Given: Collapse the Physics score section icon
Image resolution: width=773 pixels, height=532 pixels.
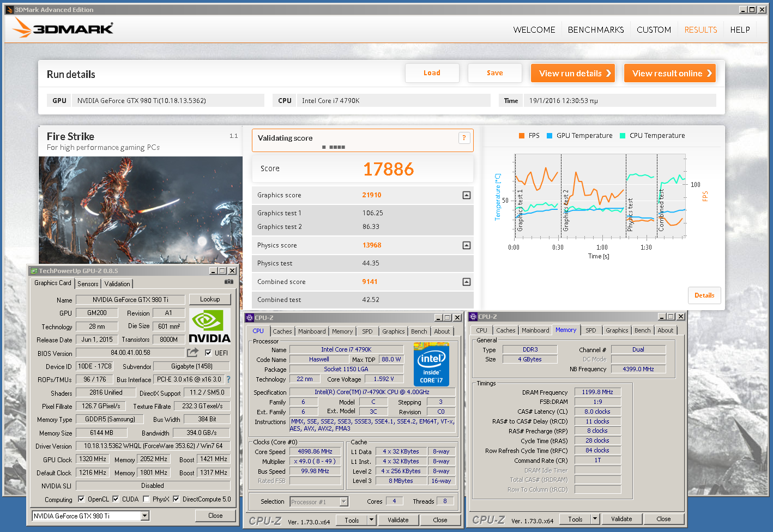Looking at the screenshot, I should pyautogui.click(x=467, y=245).
